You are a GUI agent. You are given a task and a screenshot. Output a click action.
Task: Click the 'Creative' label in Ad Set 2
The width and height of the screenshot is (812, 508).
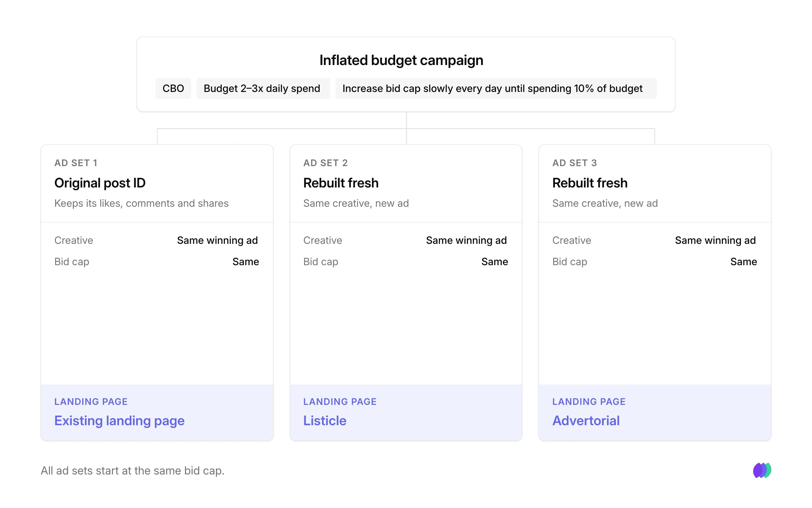tap(323, 240)
